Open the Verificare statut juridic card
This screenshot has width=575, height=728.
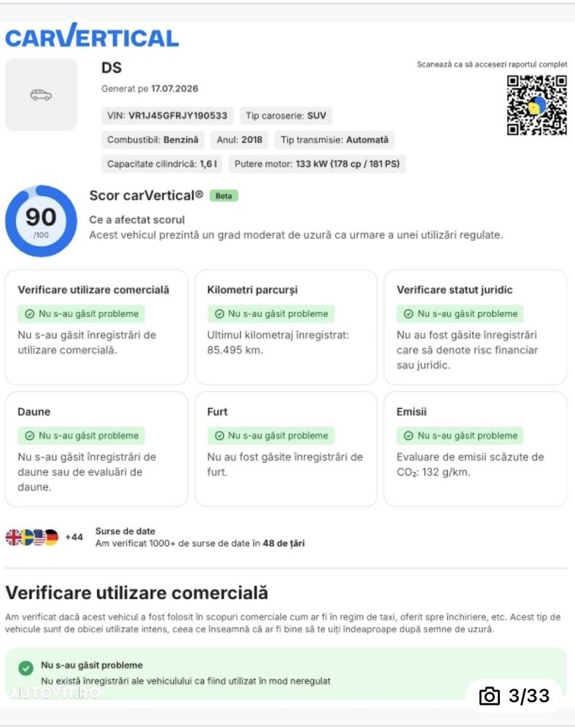point(475,327)
